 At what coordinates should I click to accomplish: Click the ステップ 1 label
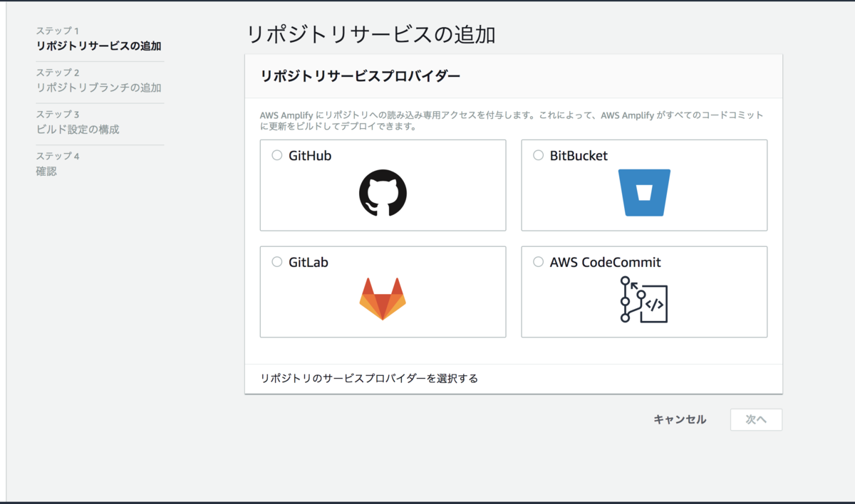58,31
